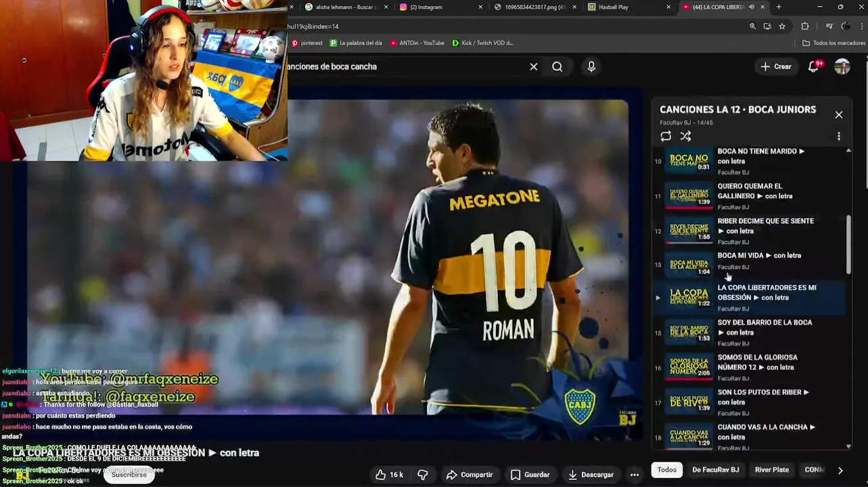This screenshot has height=487, width=868.
Task: Click thumbnail of playlist item 11
Action: click(x=689, y=196)
